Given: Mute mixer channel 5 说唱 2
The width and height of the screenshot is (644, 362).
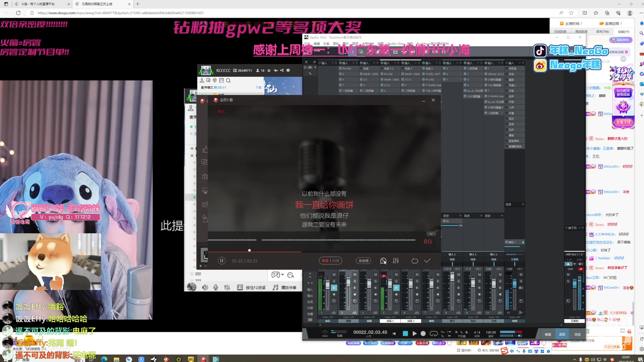Looking at the screenshot, I should pyautogui.click(x=396, y=275).
